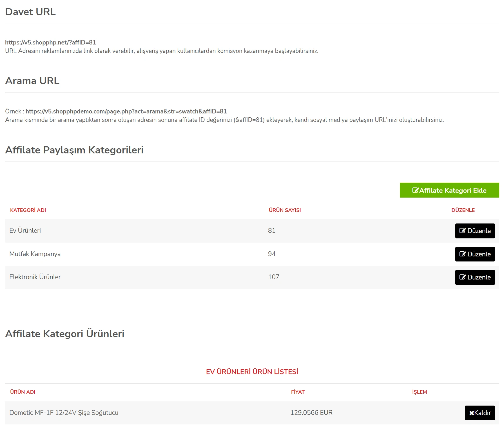This screenshot has height=425, width=504.
Task: Click the product count 107 for Elektronik Ürünler
Action: [273, 277]
